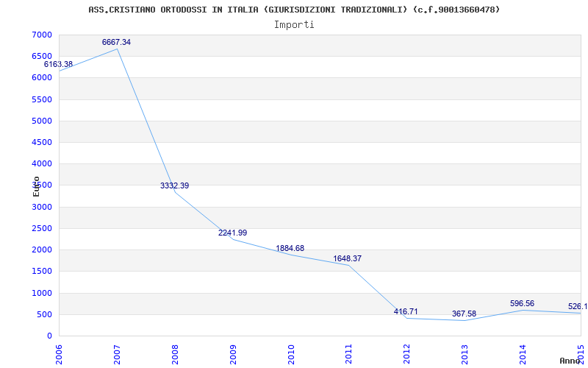
Task: Select the data label 367.58
Action: pyautogui.click(x=464, y=314)
